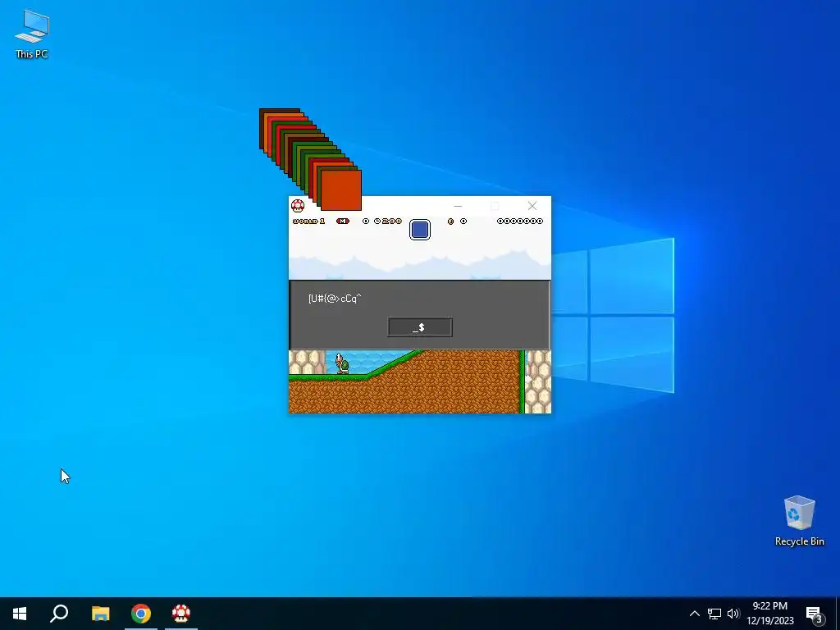Click the WORLD 1 label in game HUD
Viewport: 840px width, 630px height.
(308, 221)
